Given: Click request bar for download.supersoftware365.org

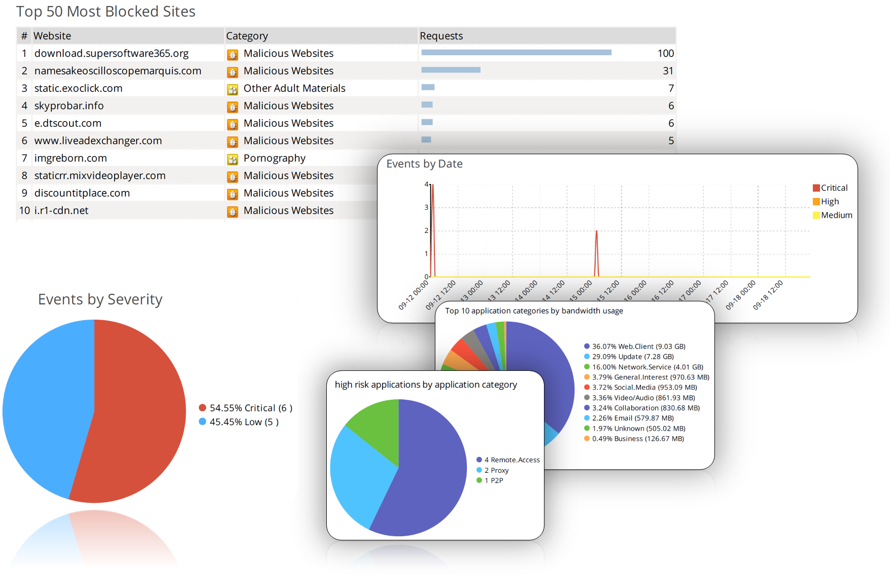Looking at the screenshot, I should coord(516,52).
